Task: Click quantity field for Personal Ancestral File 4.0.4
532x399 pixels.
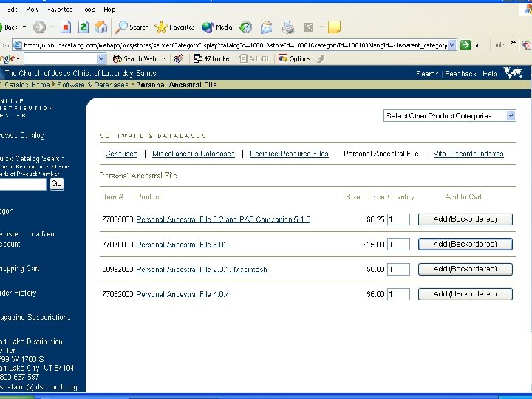Action: point(398,294)
